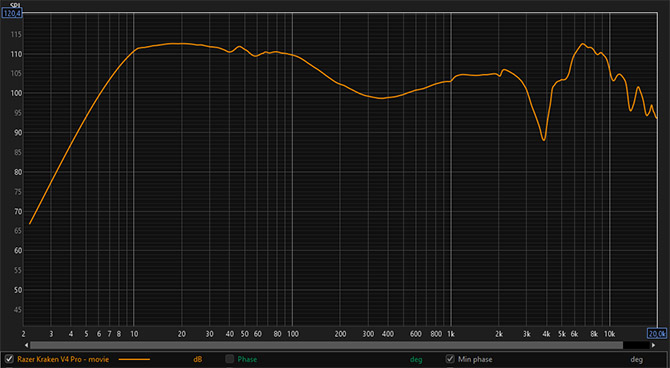The image size is (670, 368).
Task: Click the 1k label on frequency axis
Action: (x=451, y=334)
